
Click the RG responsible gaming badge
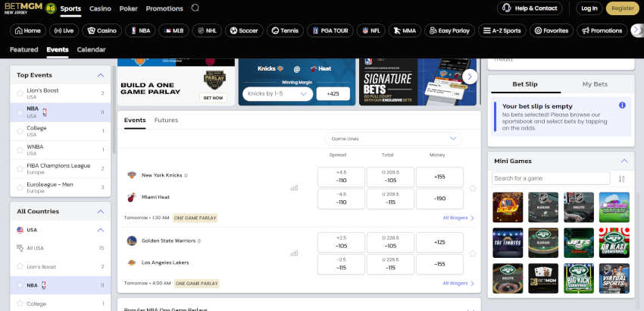point(51,8)
